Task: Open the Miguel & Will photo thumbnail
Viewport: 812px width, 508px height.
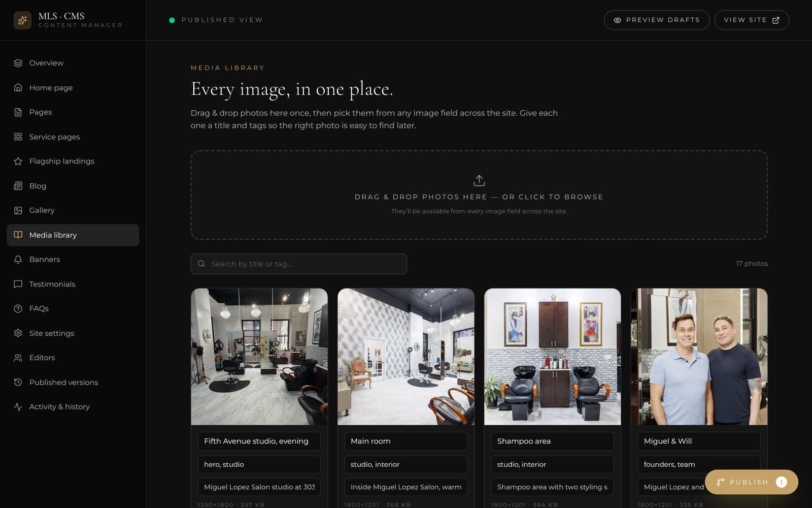Action: pyautogui.click(x=699, y=357)
